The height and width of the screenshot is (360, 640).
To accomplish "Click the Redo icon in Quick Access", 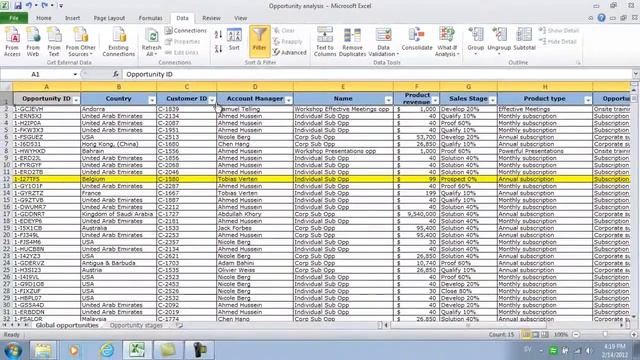I will coord(45,6).
